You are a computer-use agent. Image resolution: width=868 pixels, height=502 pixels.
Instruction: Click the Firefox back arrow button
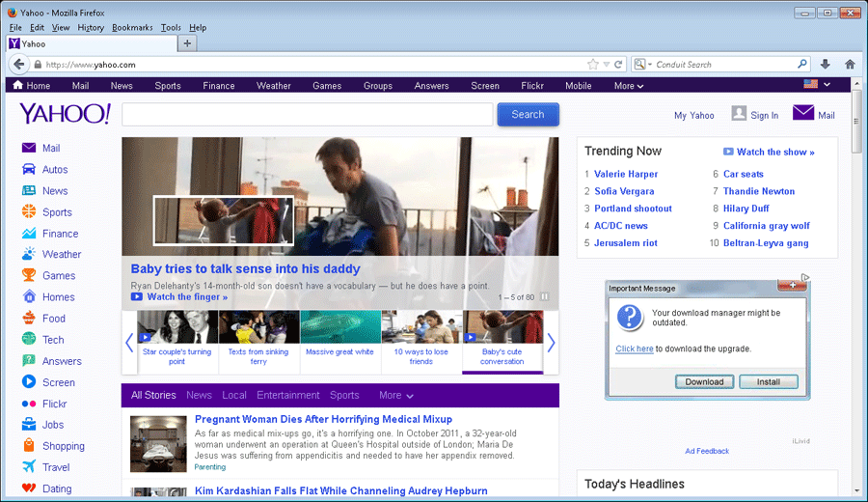click(x=18, y=65)
